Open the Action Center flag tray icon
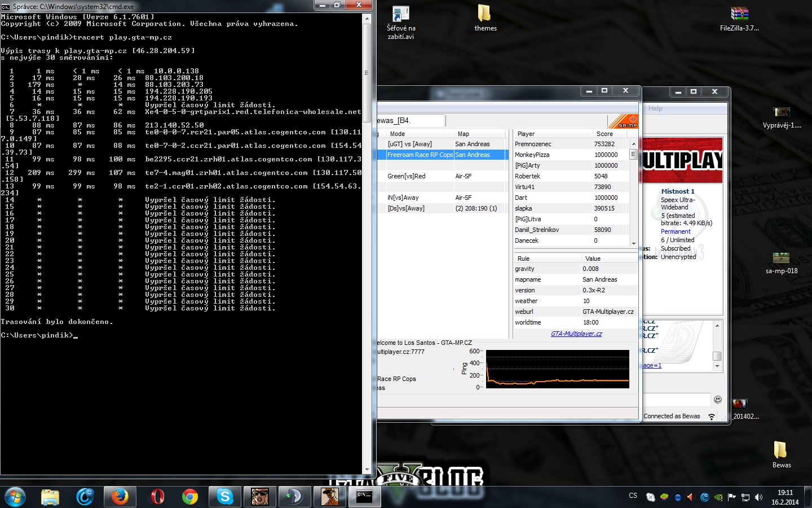 pos(732,497)
